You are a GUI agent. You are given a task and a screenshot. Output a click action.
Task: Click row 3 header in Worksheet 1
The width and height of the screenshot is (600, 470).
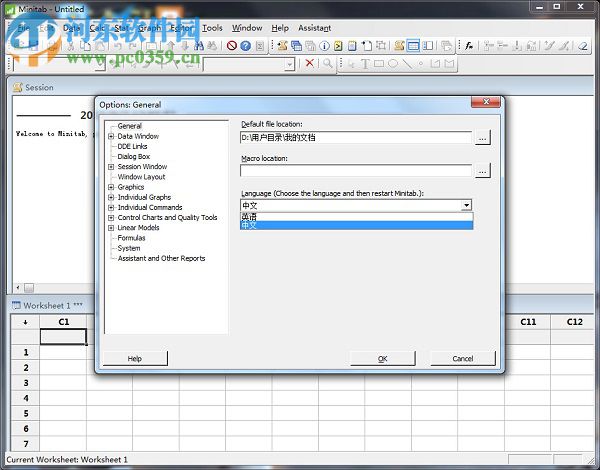[26, 383]
